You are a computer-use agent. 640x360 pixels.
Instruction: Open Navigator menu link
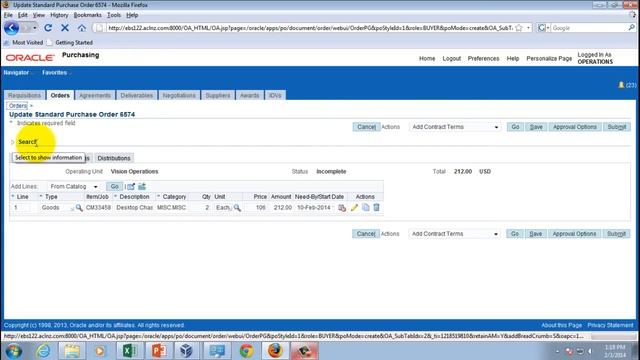point(16,73)
